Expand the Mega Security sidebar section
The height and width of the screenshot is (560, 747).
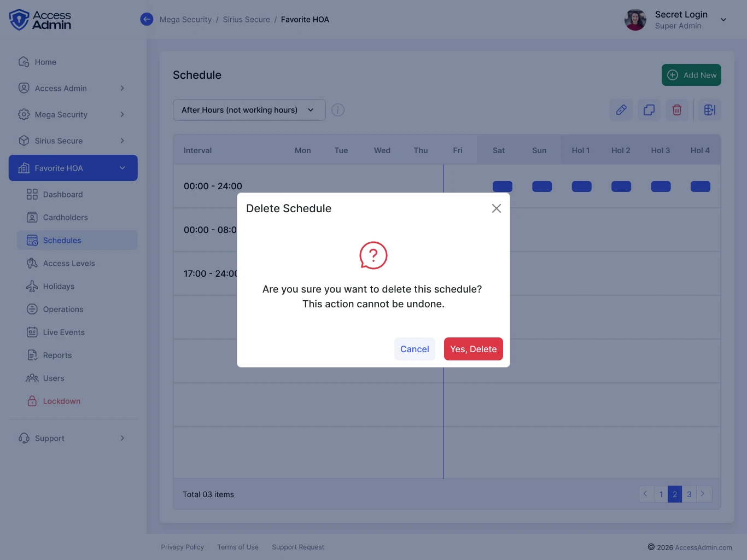[73, 114]
